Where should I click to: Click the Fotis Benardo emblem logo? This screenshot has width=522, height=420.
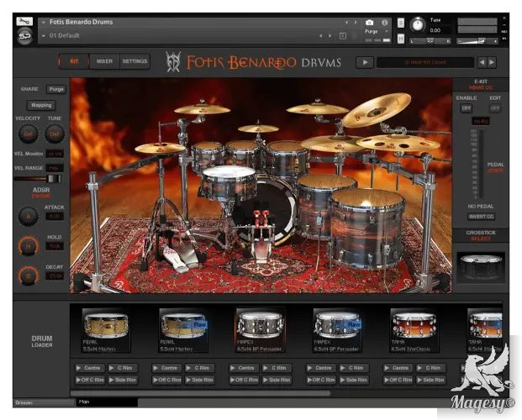[173, 62]
